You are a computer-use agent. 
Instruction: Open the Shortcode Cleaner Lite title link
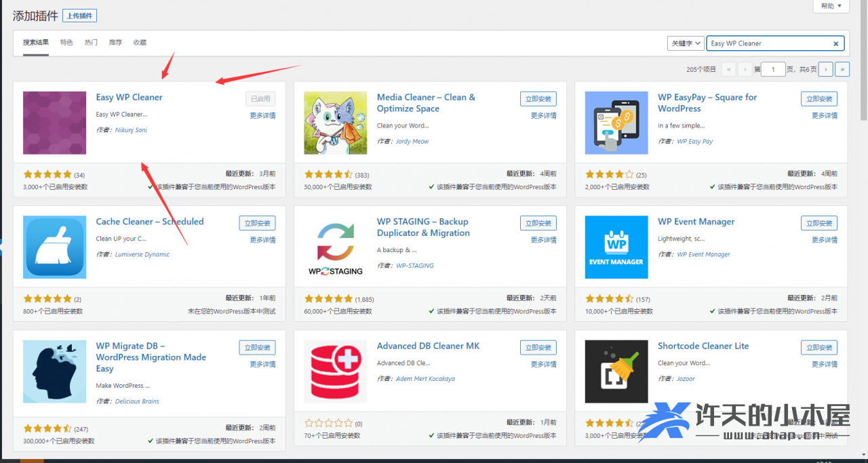pos(703,346)
